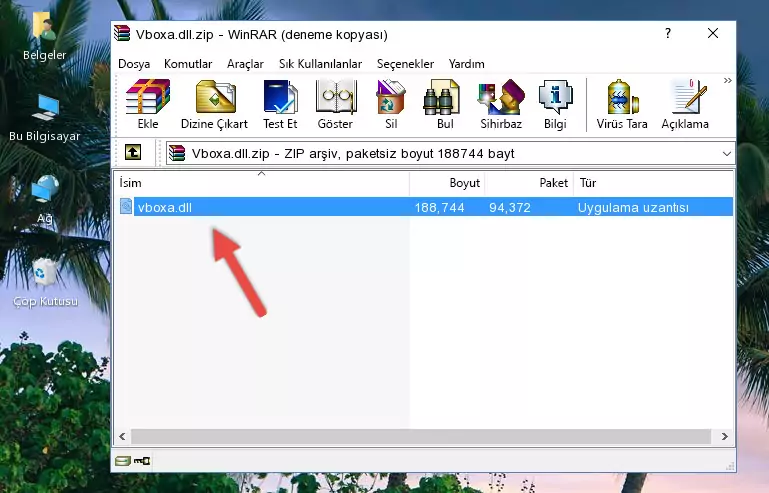Image resolution: width=769 pixels, height=493 pixels.
Task: Click the 94,372 packed value
Action: (x=510, y=208)
